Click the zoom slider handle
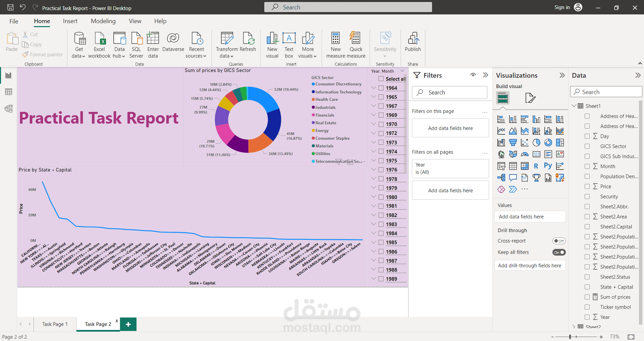The width and height of the screenshot is (644, 341). tap(570, 337)
